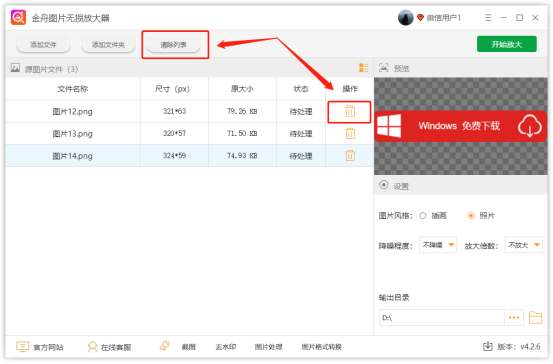Screen dimensions: 553x364
Task: Switch file list view mode icon
Action: [x=363, y=67]
